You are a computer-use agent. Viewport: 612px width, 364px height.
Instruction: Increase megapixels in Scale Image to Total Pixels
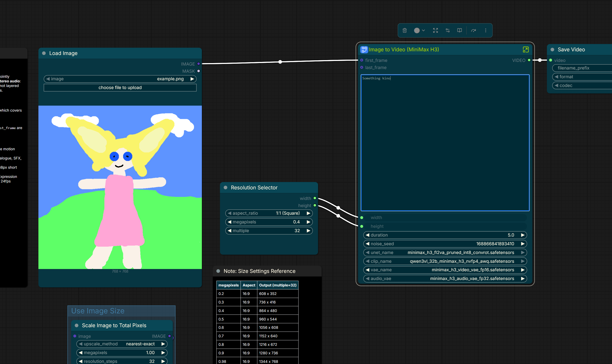pyautogui.click(x=163, y=353)
